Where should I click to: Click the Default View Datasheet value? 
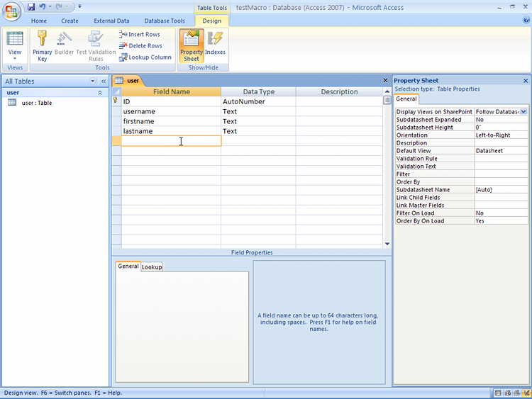pos(501,150)
